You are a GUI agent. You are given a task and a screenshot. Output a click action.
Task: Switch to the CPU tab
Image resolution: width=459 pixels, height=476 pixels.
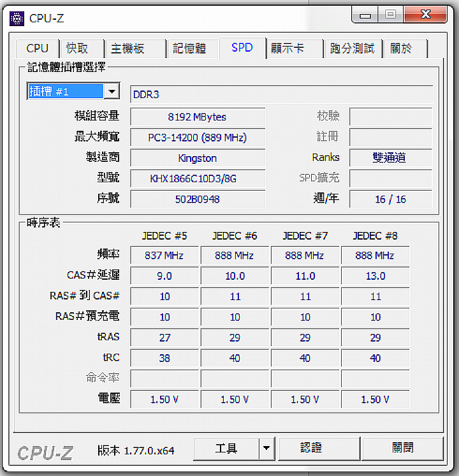(38, 48)
